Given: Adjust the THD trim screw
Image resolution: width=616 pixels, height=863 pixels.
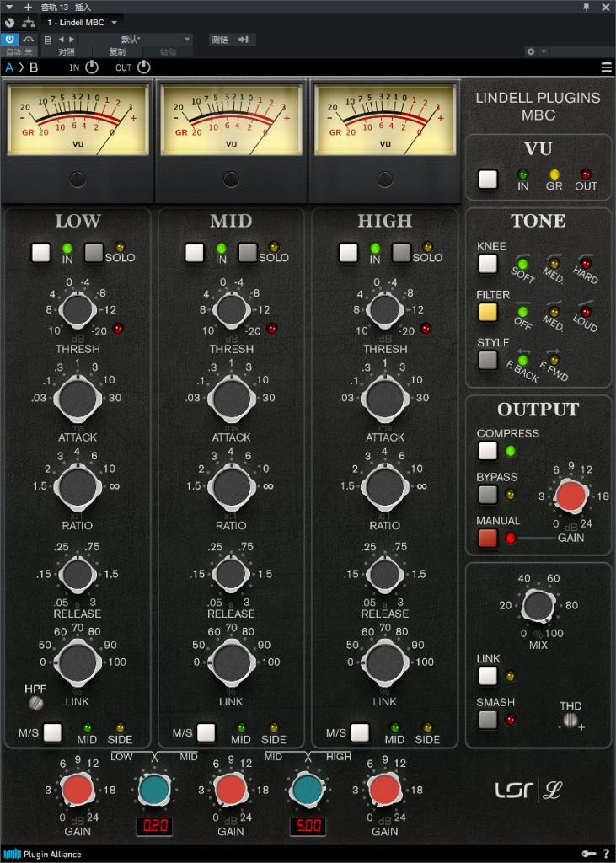Looking at the screenshot, I should [570, 720].
